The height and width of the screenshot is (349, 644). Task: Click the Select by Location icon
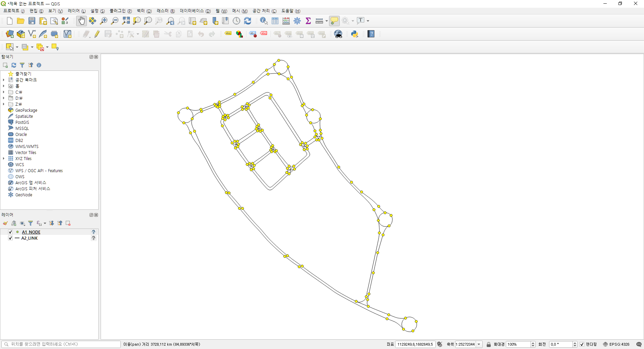tap(55, 47)
